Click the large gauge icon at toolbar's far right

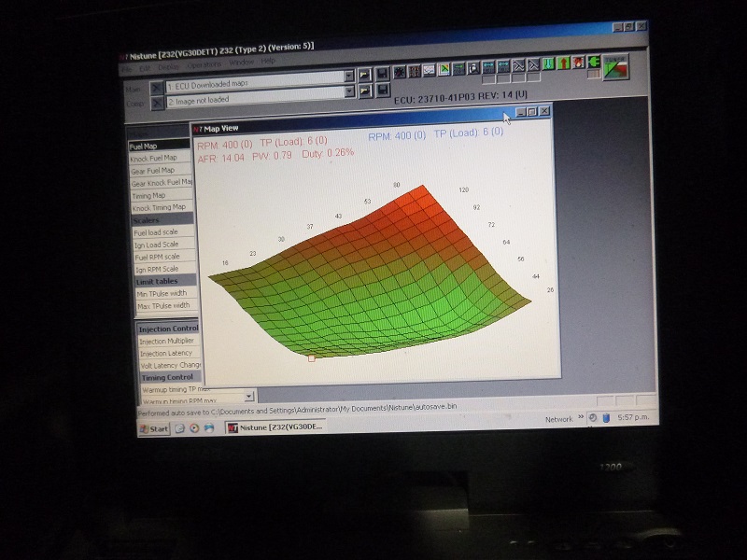click(x=615, y=67)
